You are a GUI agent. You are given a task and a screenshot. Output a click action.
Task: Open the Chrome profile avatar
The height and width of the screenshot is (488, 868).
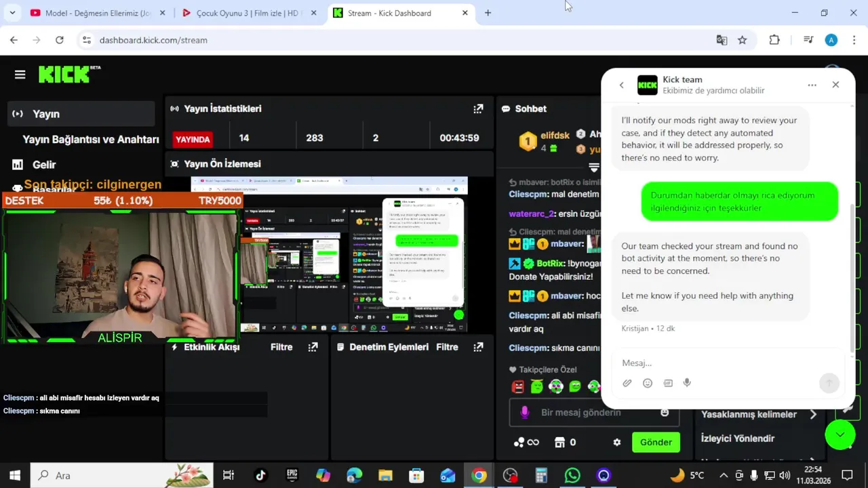pyautogui.click(x=831, y=40)
